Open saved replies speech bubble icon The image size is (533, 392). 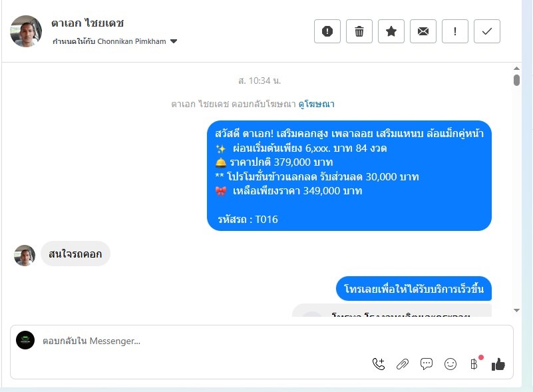coord(427,364)
